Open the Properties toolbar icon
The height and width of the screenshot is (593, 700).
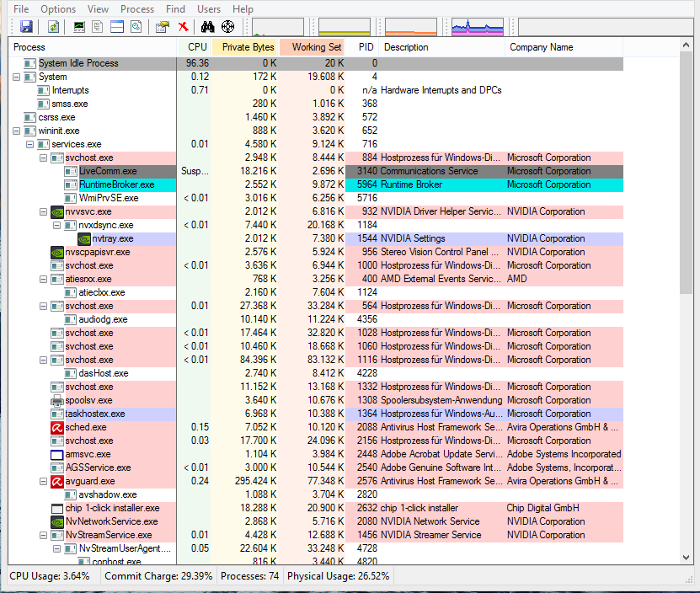coord(163,27)
